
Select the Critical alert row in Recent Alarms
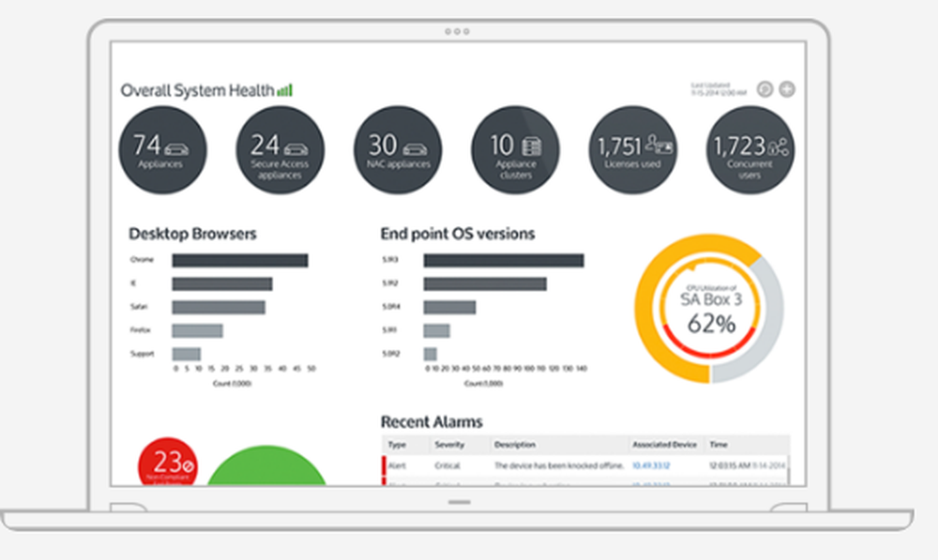553,464
